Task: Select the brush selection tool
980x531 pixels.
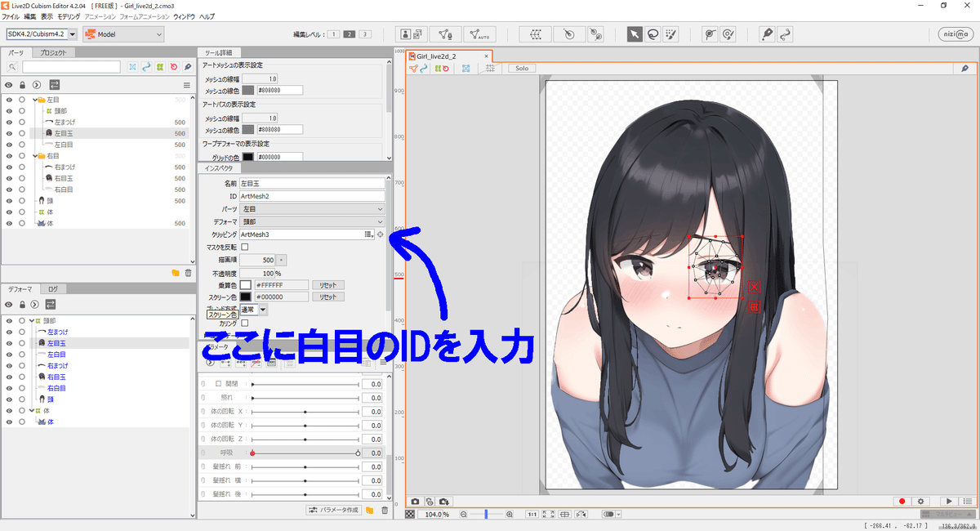Action: click(670, 34)
